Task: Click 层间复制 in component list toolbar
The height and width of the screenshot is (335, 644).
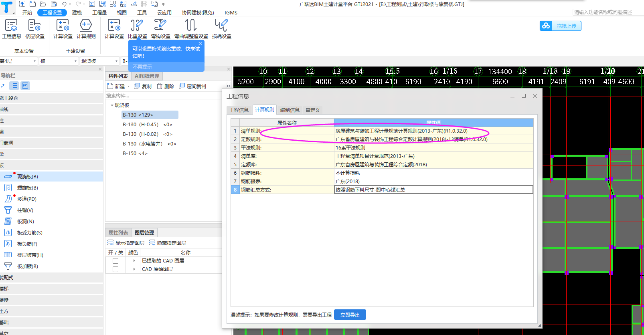Action: tap(192, 86)
